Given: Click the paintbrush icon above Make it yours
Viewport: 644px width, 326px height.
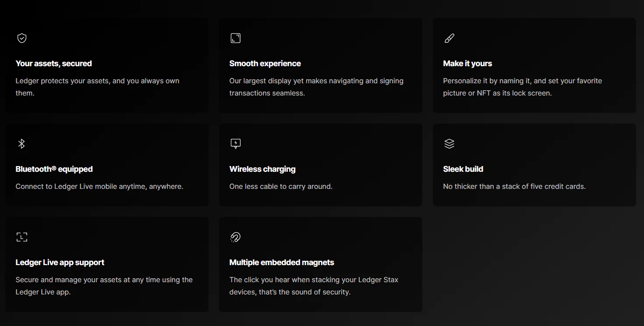Looking at the screenshot, I should (x=449, y=38).
